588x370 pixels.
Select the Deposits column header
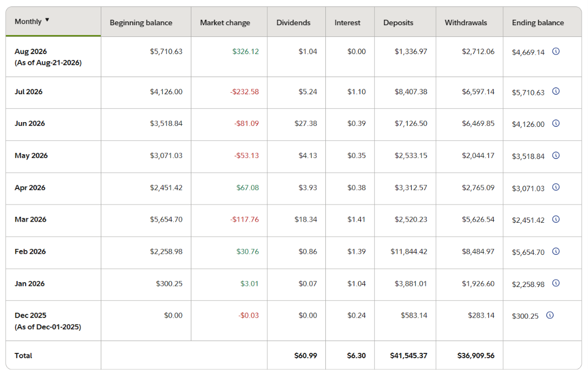(398, 22)
